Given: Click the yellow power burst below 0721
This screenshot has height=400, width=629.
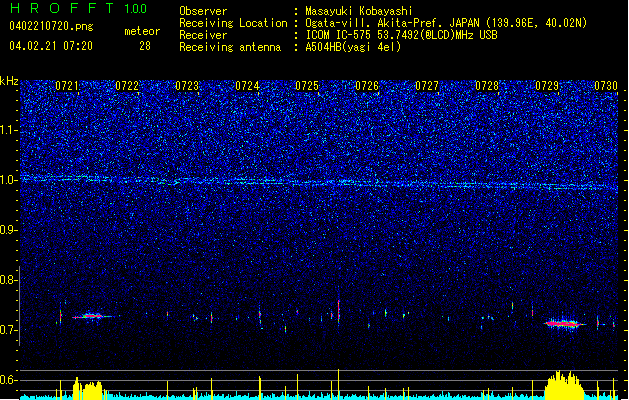Looking at the screenshot, I should point(88,388).
